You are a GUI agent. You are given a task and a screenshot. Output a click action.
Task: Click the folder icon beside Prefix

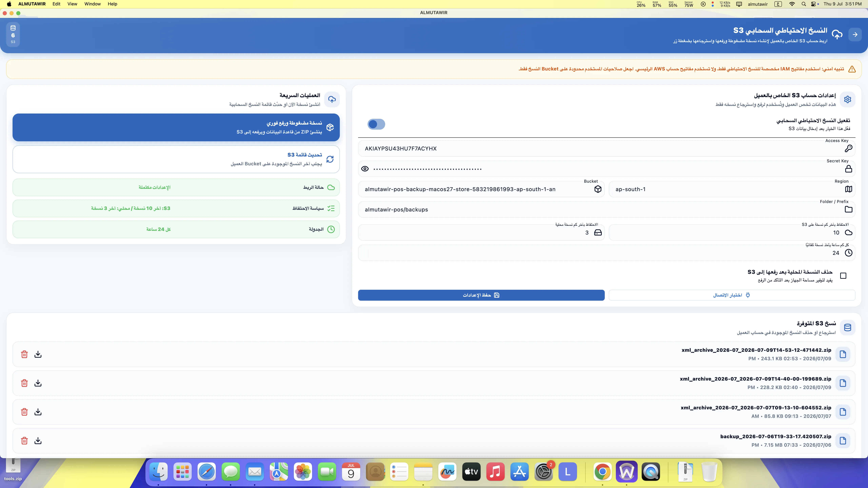(x=849, y=209)
